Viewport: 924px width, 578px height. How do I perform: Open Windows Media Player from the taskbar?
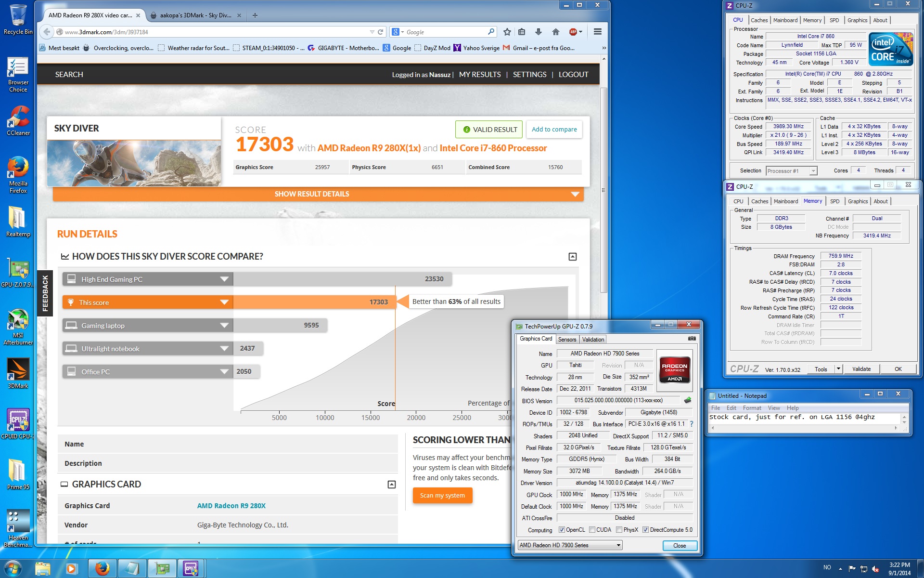tap(72, 569)
